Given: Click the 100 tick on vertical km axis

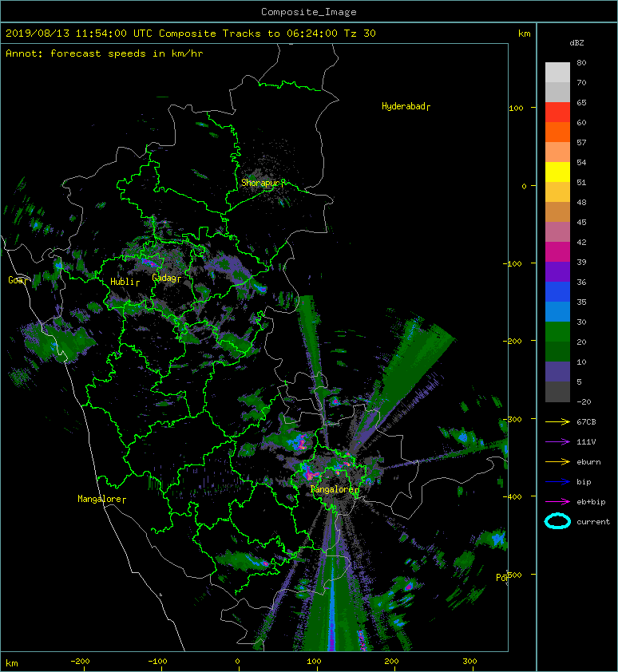Looking at the screenshot, I should pos(516,108).
